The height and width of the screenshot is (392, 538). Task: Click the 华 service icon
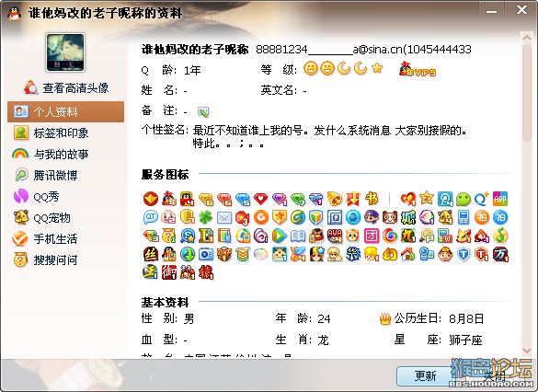[x=353, y=254]
